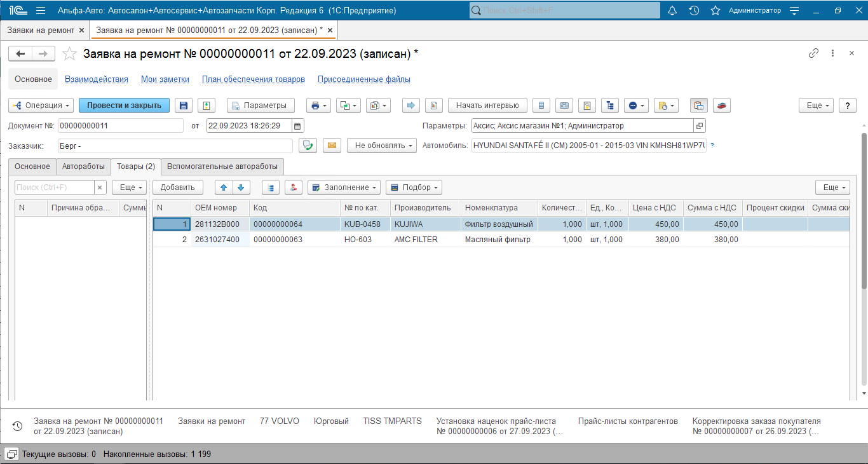
Task: Click the Автомобиль field HYUNDAI SANTA FÉ
Action: (x=589, y=146)
